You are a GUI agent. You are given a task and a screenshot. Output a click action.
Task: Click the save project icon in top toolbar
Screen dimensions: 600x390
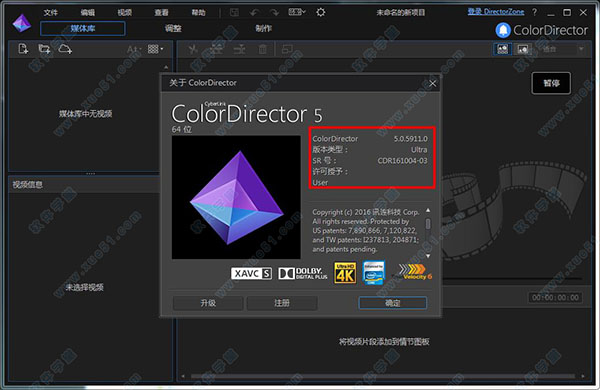point(234,12)
